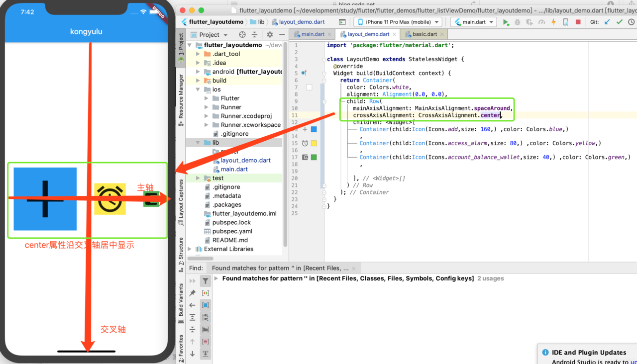The width and height of the screenshot is (637, 364).
Task: Expand External Libraries node
Action: tap(190, 249)
